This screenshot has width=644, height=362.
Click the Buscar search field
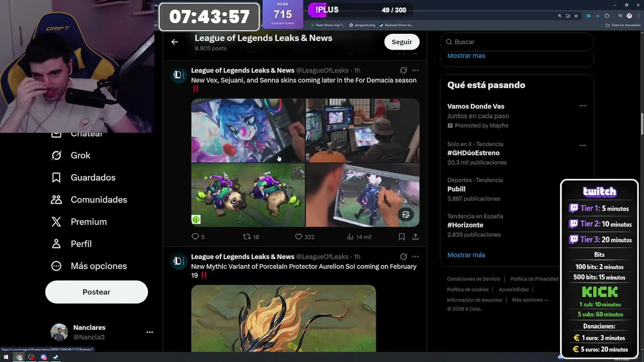(x=517, y=42)
